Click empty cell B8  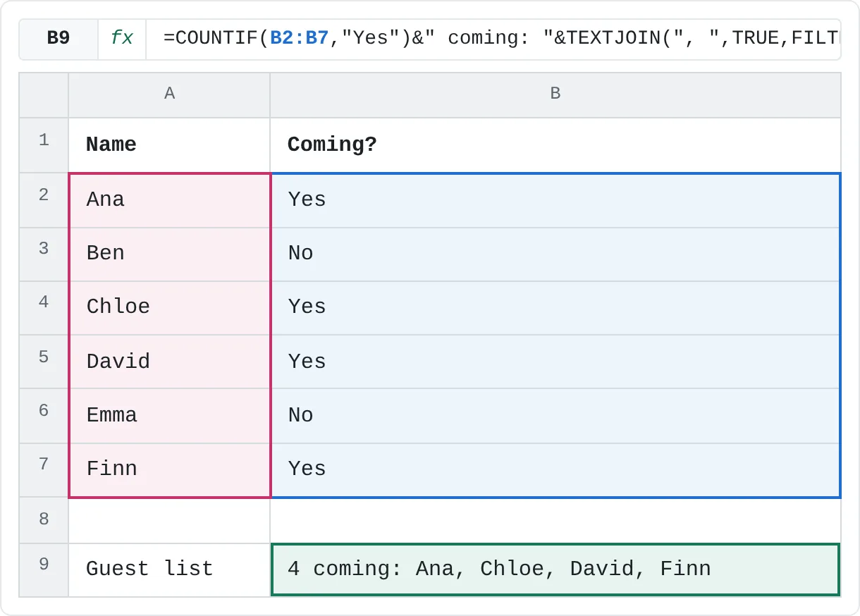[555, 520]
